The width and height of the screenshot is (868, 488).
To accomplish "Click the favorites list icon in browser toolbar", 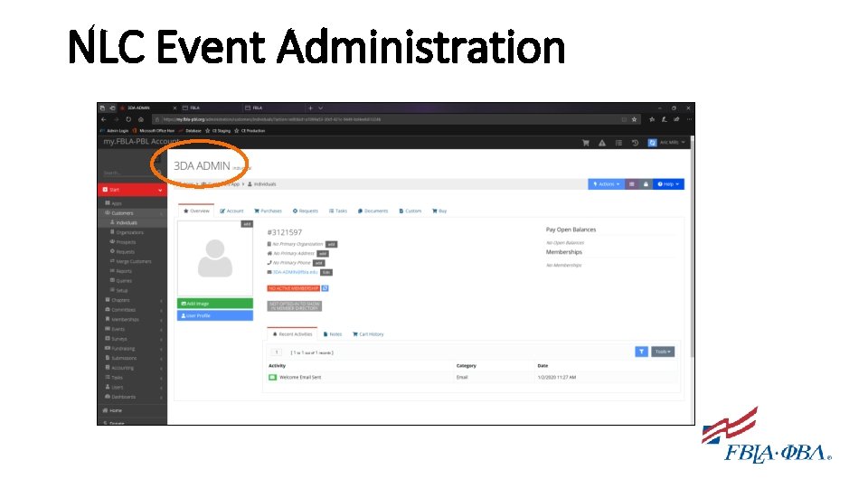I will coord(652,119).
